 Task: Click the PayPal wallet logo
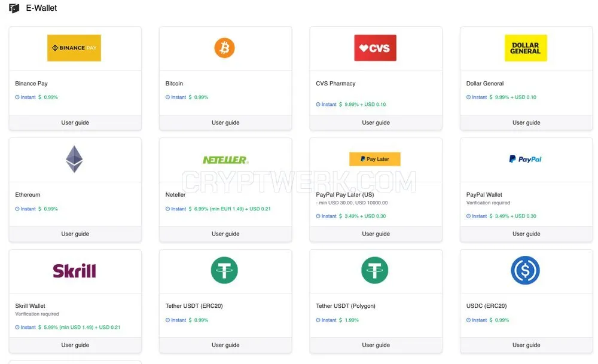525,159
